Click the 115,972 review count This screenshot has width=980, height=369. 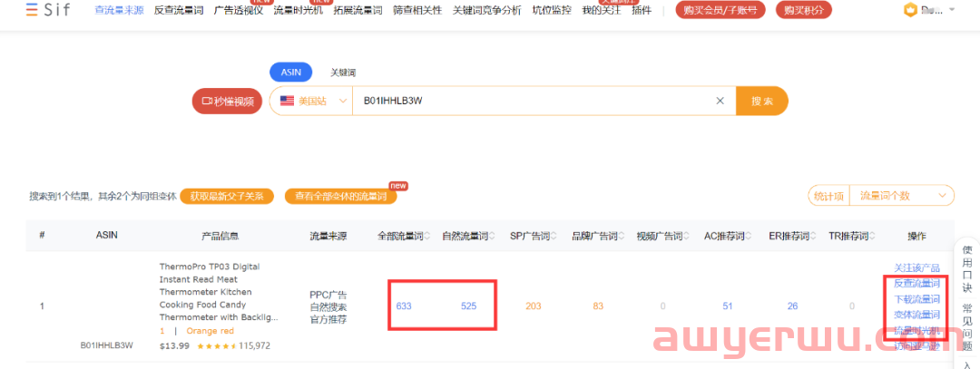254,345
